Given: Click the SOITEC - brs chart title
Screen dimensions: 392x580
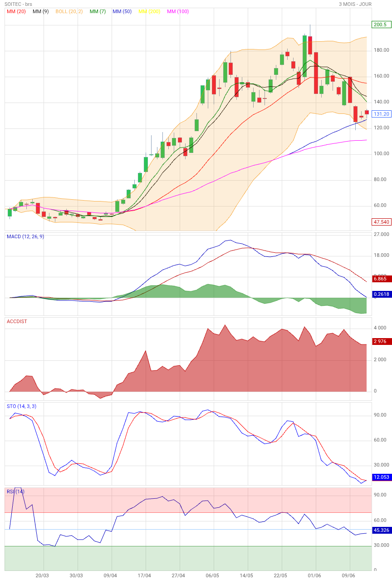Looking at the screenshot, I should coord(18,4).
